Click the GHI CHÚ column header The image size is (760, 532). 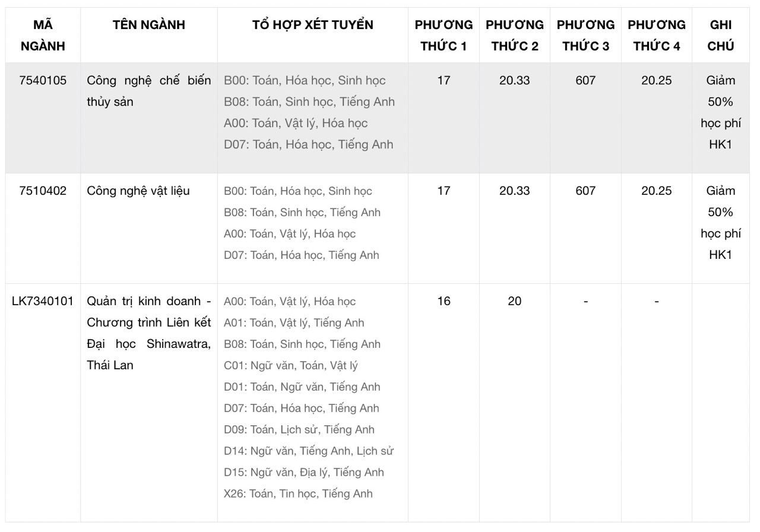[721, 35]
